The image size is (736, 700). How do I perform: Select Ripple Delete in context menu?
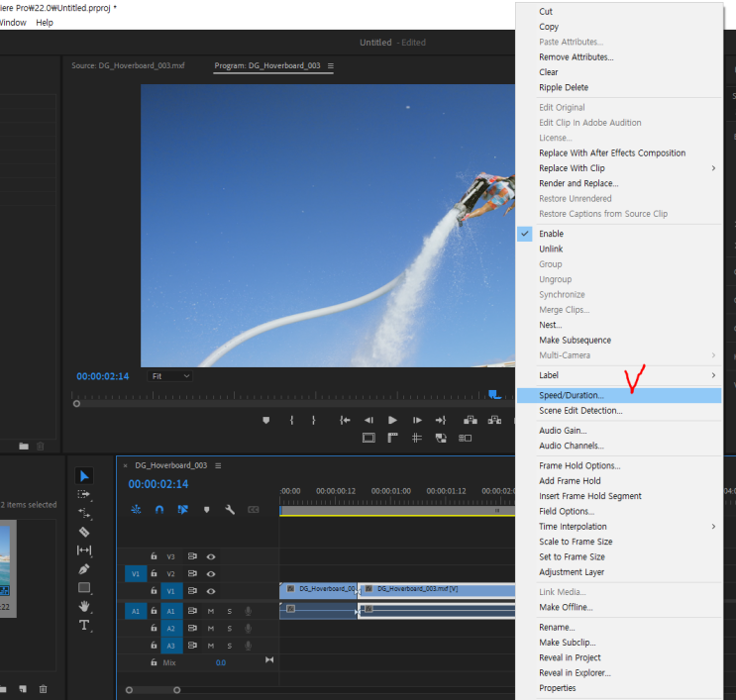(x=564, y=87)
